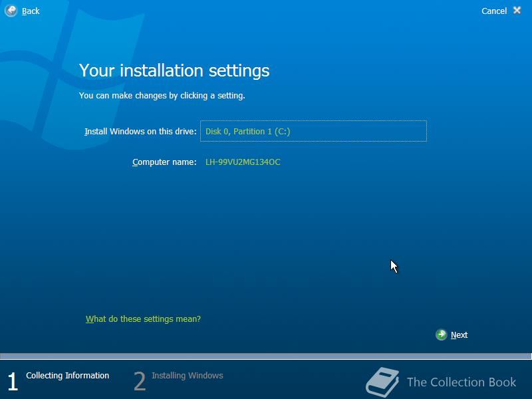
Task: Open 'What do these settings mean?' link
Action: point(143,319)
